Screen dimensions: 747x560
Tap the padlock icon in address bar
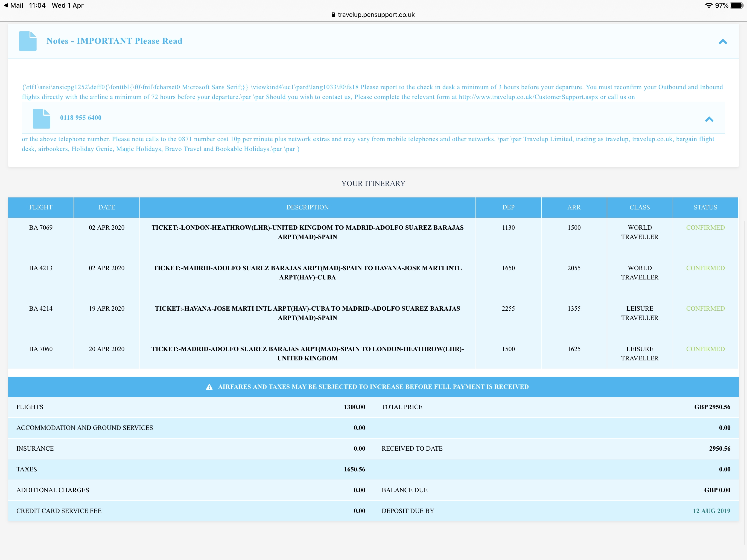333,15
